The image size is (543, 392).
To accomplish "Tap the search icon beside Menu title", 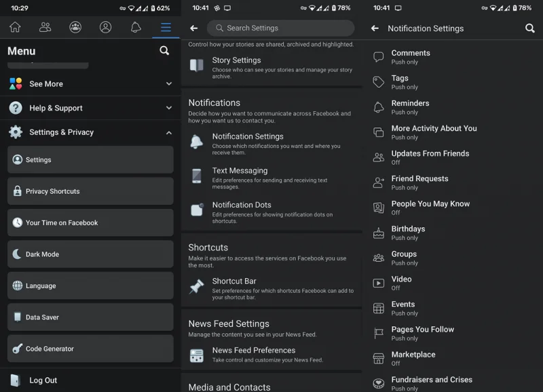I will pos(164,51).
